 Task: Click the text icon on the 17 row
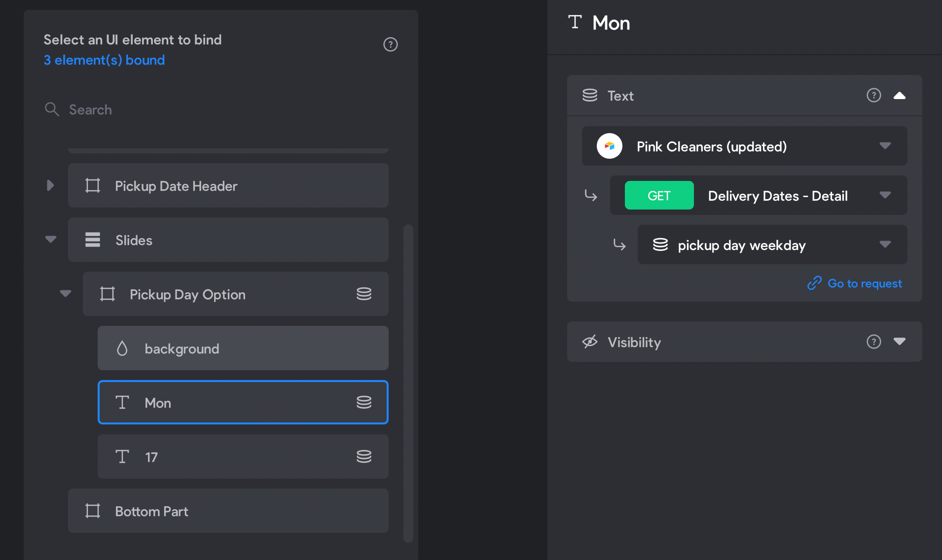[122, 456]
